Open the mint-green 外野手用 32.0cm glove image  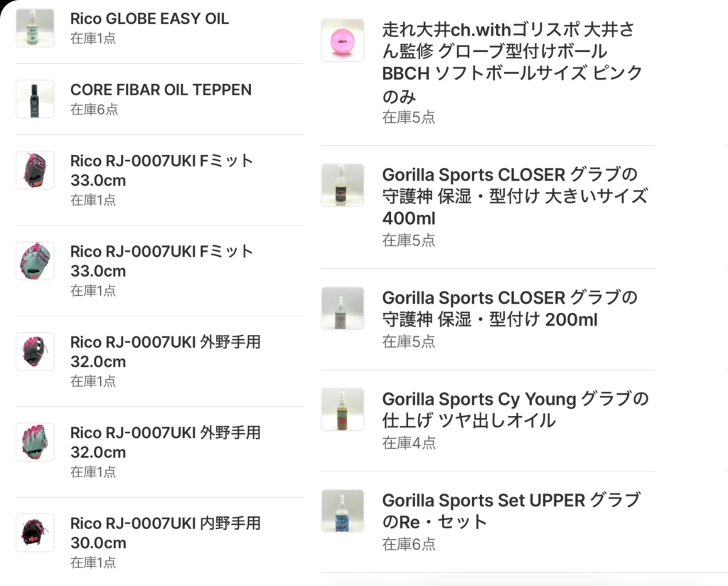pyautogui.click(x=35, y=442)
